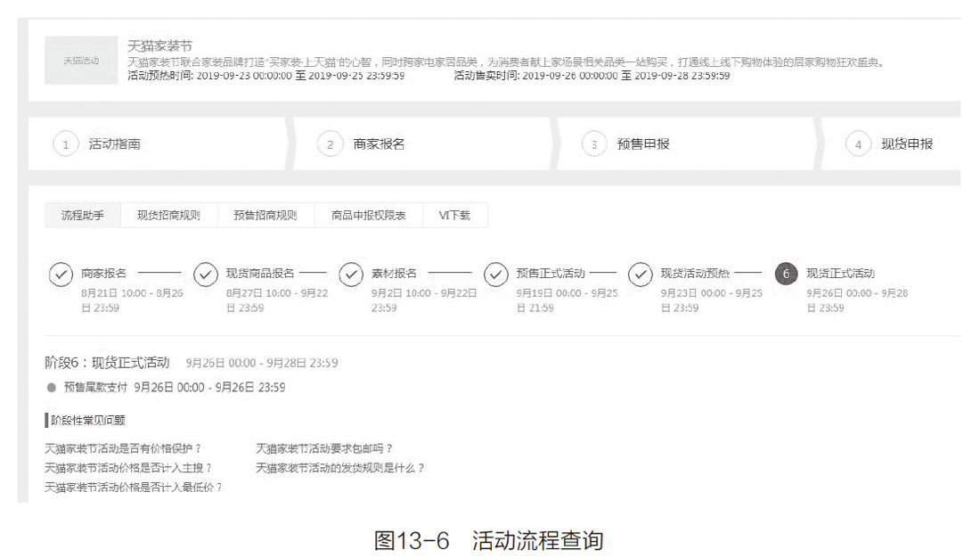Viewport: 980px width, 558px height.
Task: Open FAQ 天猫家装节活动价格是否计入最低价？
Action: 134,488
